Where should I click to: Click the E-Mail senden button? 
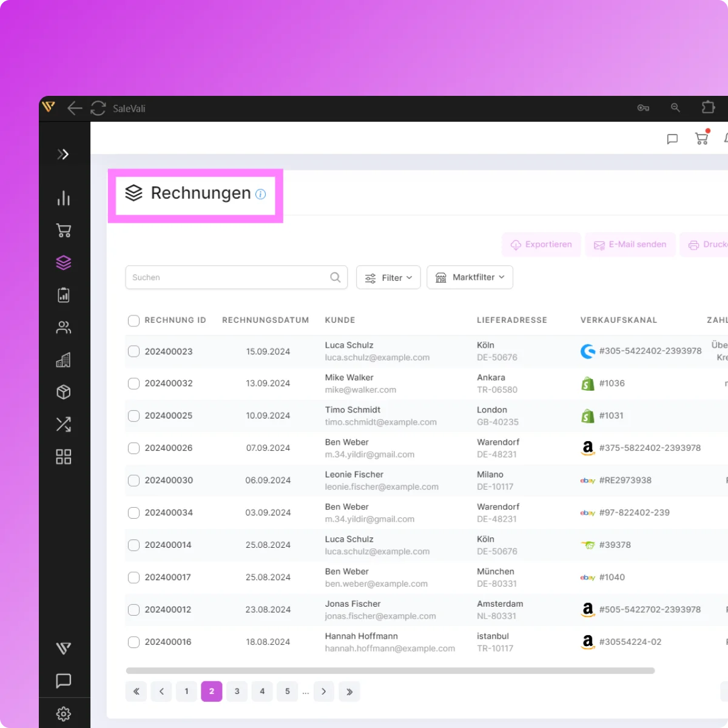click(630, 244)
